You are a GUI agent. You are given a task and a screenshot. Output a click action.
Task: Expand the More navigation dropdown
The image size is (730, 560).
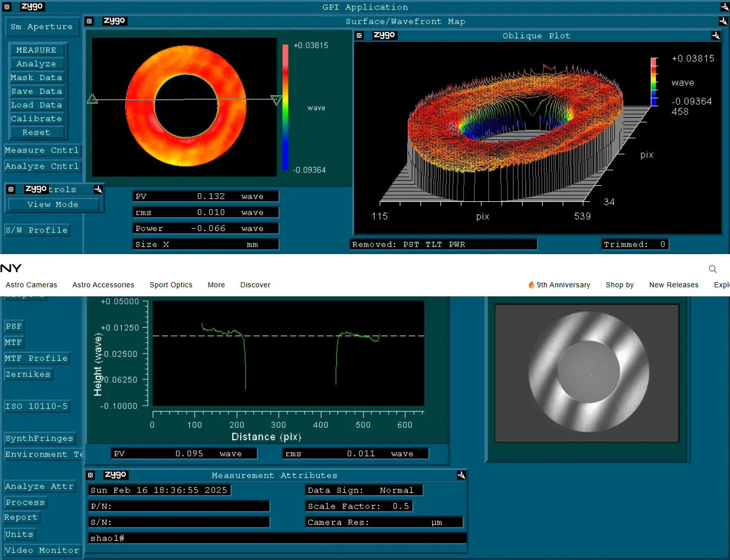coord(216,285)
